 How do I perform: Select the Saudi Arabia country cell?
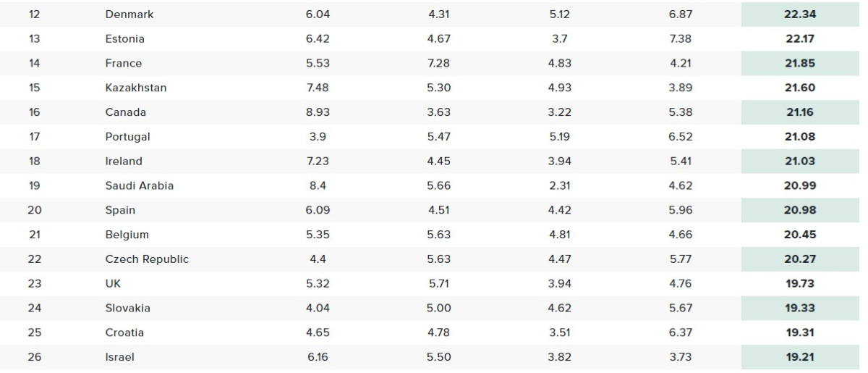point(140,185)
